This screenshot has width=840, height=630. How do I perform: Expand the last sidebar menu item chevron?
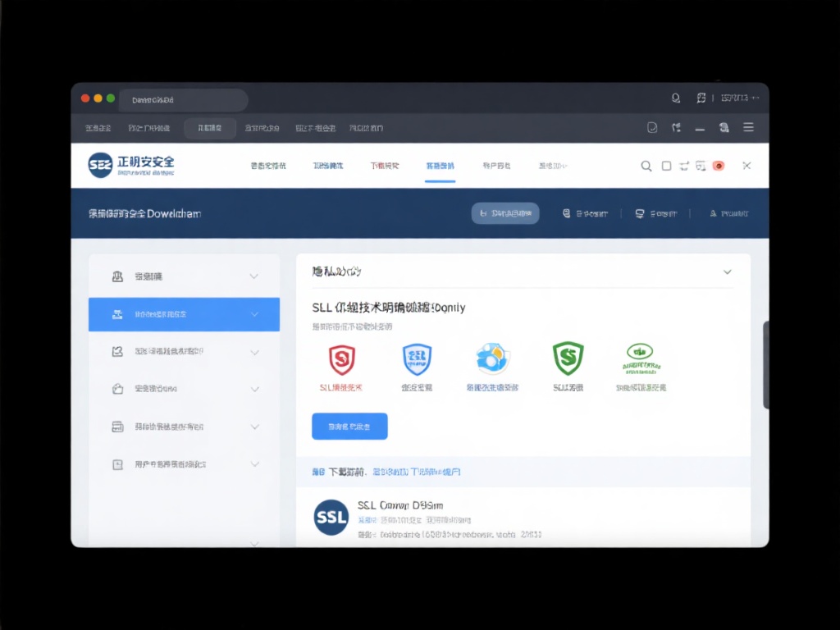(x=254, y=464)
